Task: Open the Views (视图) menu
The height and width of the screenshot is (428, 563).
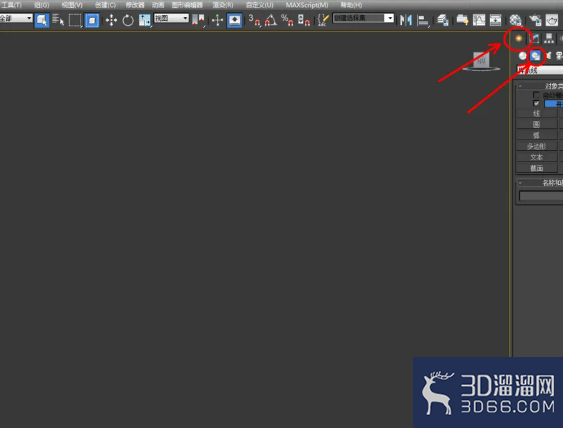Action: pyautogui.click(x=72, y=5)
